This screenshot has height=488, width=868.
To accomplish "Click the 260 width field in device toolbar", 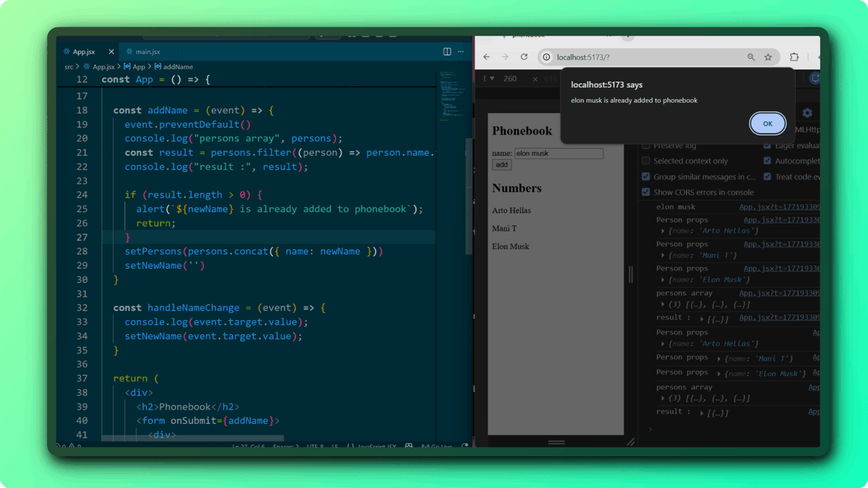I will (511, 79).
